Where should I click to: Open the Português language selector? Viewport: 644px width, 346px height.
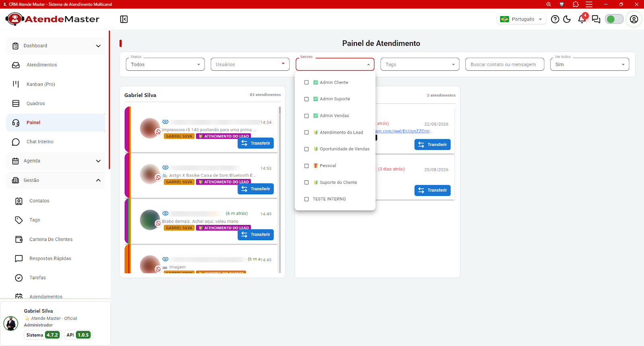(x=522, y=19)
